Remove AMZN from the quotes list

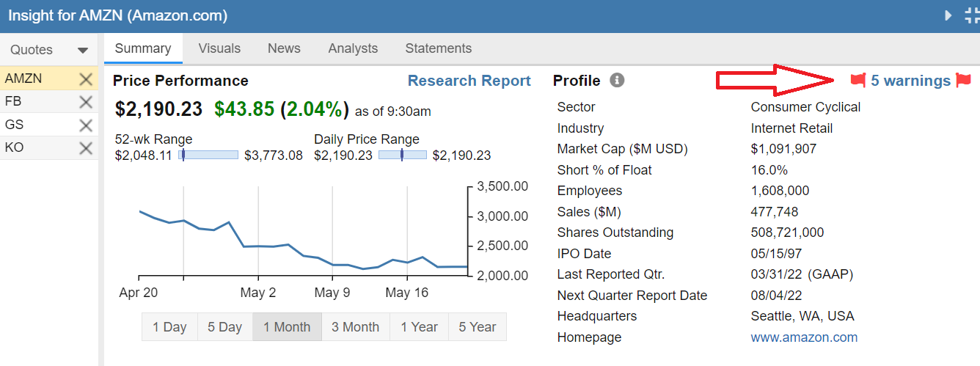coord(86,79)
